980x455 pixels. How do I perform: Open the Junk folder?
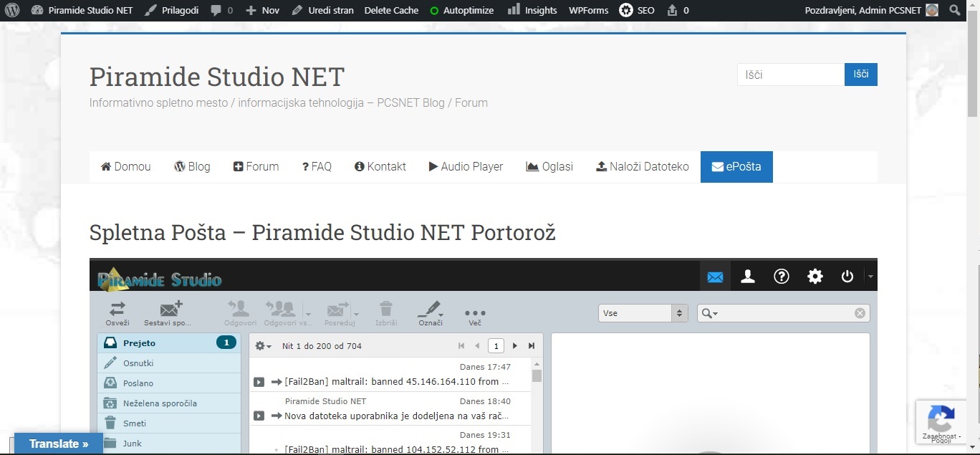[169, 444]
